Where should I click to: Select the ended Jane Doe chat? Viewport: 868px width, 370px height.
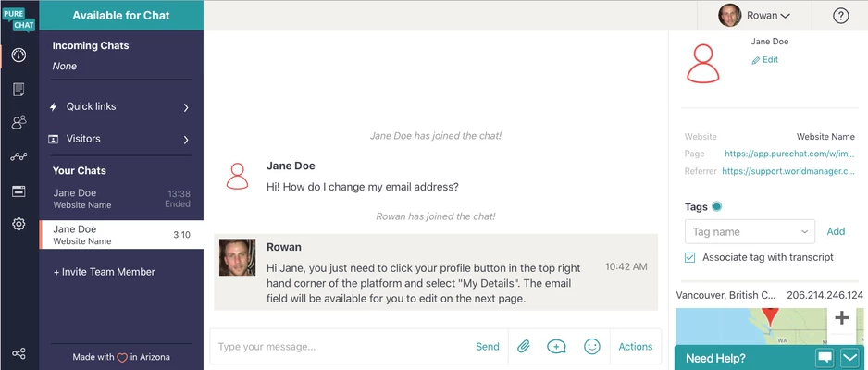click(x=121, y=198)
